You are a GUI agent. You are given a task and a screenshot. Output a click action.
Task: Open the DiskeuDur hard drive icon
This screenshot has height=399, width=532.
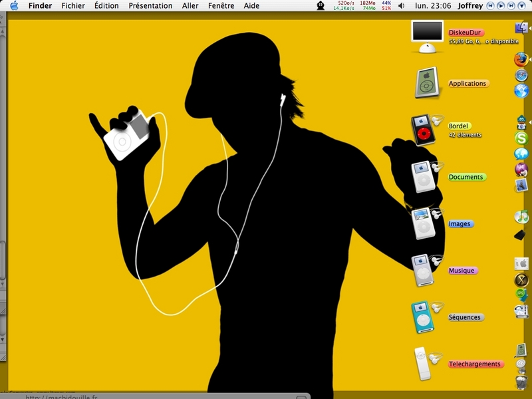427,37
